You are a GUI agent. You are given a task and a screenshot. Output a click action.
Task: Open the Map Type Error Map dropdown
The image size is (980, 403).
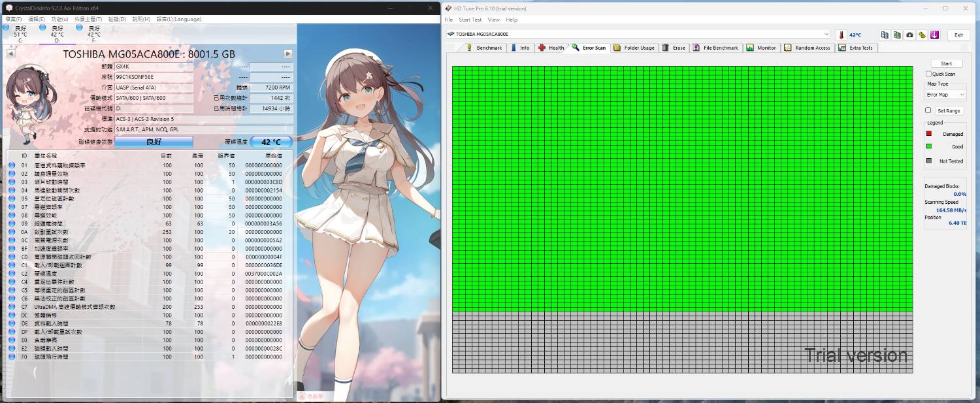pyautogui.click(x=945, y=95)
